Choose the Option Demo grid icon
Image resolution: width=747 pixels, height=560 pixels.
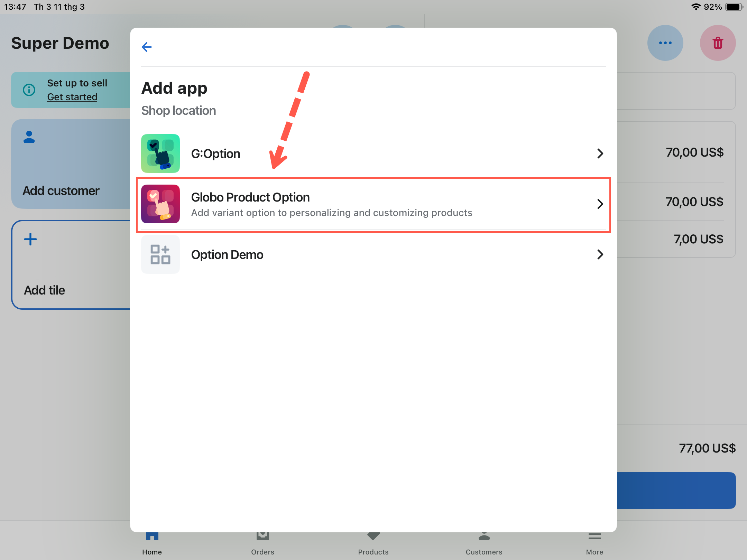[160, 254]
